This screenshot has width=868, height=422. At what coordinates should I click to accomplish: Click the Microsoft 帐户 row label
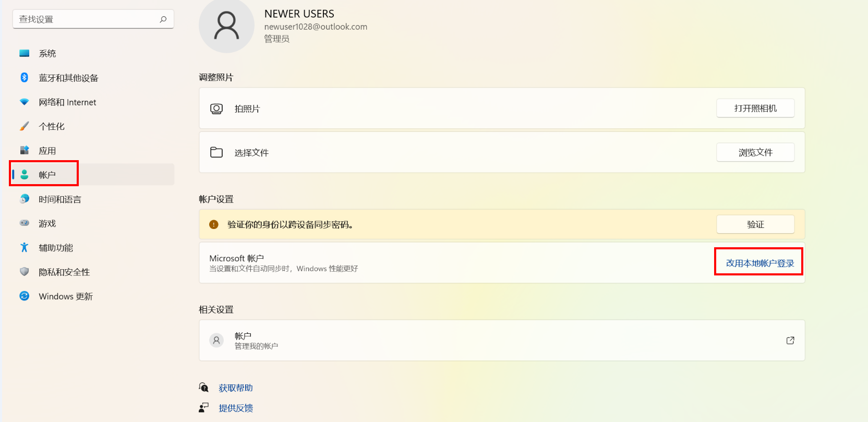[x=237, y=258]
